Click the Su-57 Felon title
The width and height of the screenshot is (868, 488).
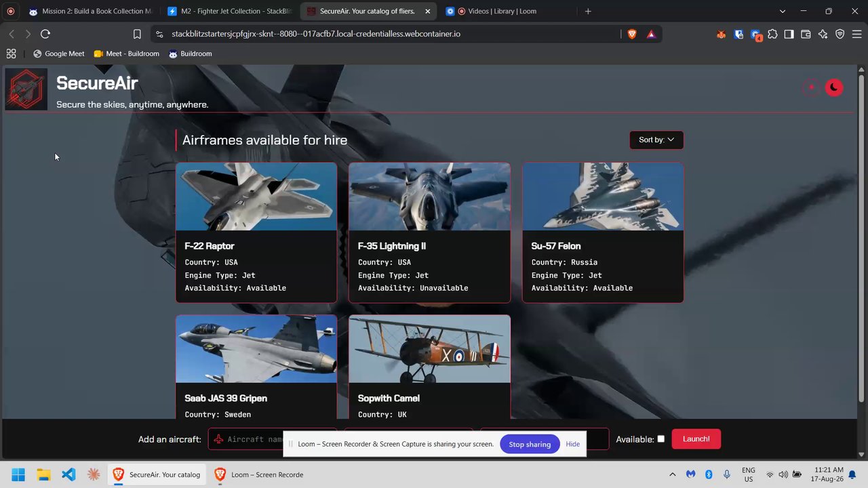coord(556,246)
